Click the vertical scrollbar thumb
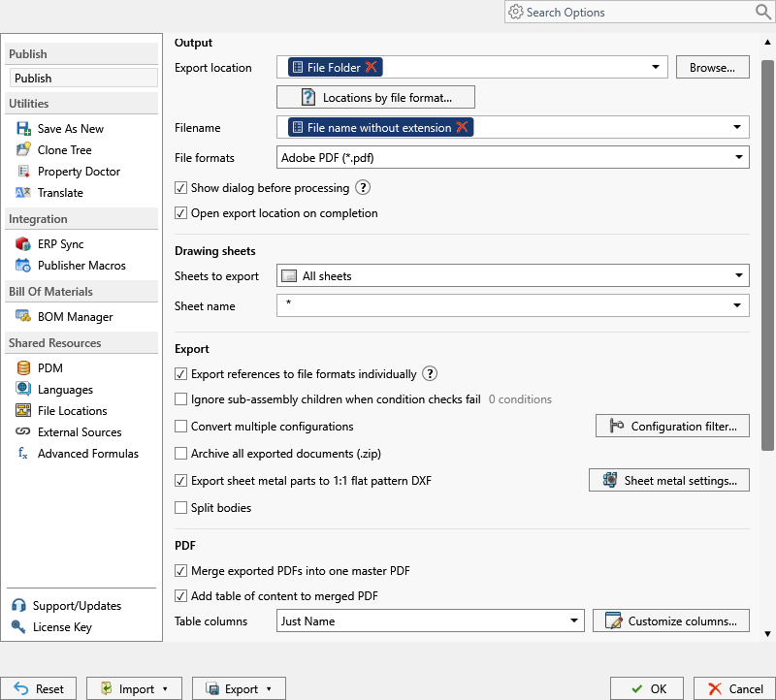The width and height of the screenshot is (776, 700). click(767, 255)
